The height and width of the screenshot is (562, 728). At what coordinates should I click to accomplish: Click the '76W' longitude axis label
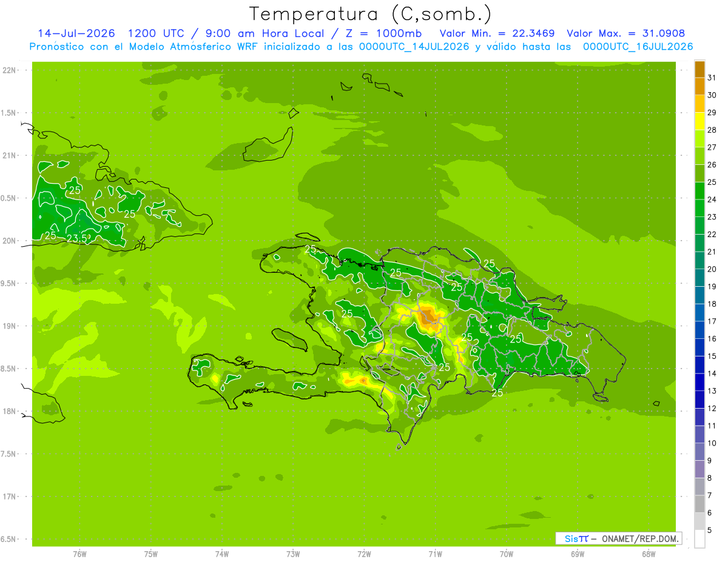click(x=79, y=554)
